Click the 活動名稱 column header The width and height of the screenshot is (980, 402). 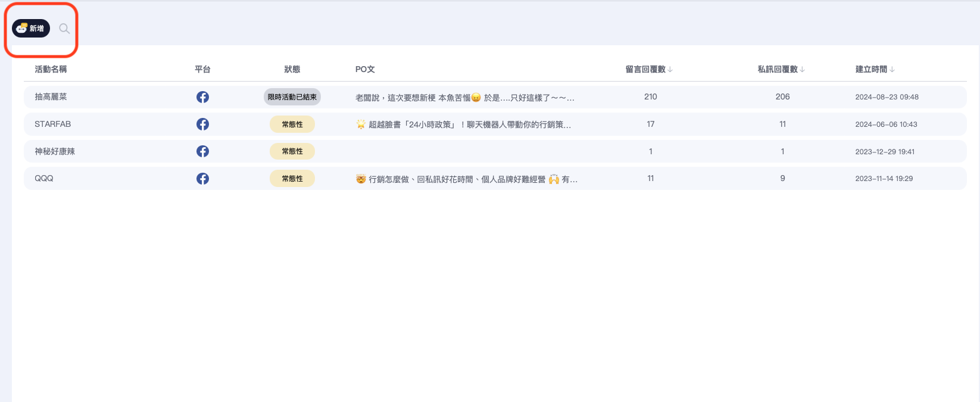tap(51, 70)
